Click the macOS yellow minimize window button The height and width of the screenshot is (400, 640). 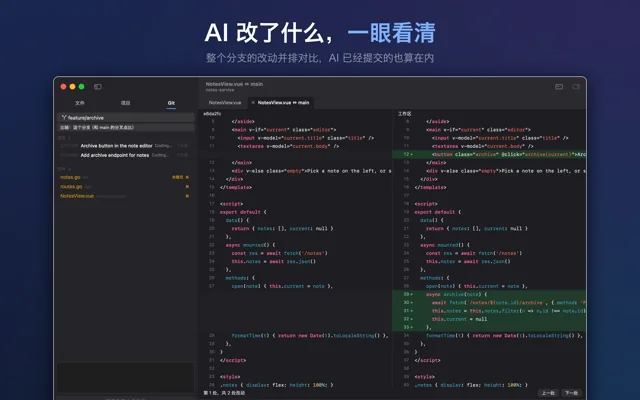72,87
